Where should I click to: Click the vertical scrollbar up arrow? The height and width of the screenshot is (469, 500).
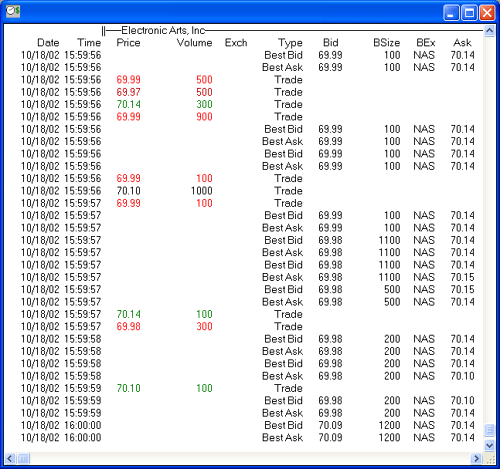[x=489, y=31]
